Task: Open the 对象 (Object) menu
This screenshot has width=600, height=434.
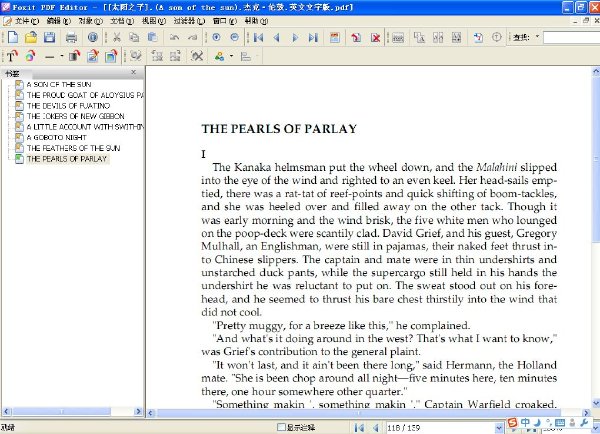Action: [x=90, y=21]
